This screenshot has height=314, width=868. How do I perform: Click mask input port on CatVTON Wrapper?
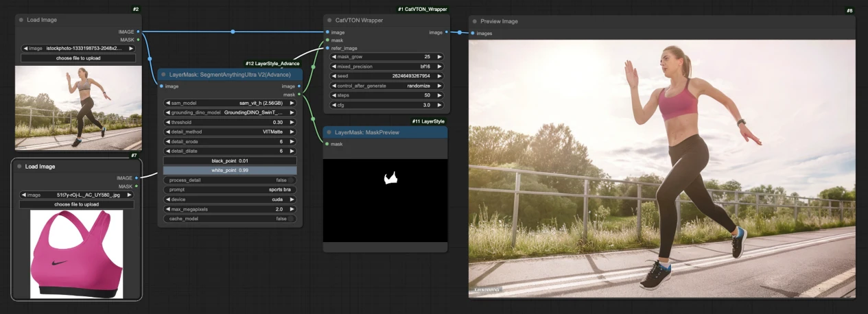(x=327, y=40)
